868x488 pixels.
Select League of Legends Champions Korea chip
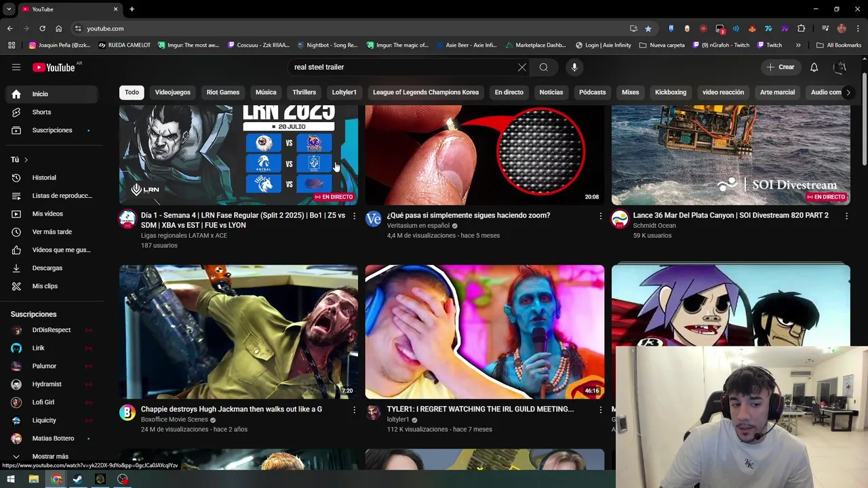(x=426, y=92)
